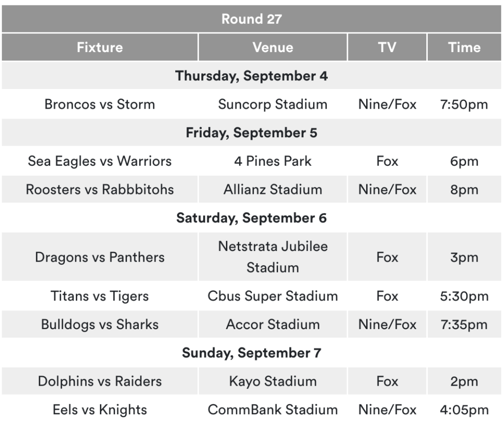Viewport: 504px width, 429px height.
Task: Click the Venue column header
Action: pos(273,47)
